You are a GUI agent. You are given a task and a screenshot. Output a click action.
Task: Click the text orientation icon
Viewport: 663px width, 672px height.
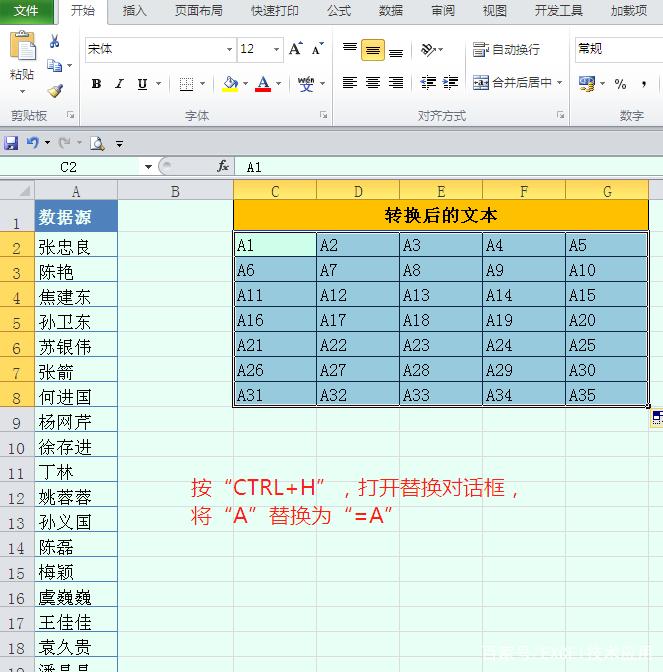[430, 50]
